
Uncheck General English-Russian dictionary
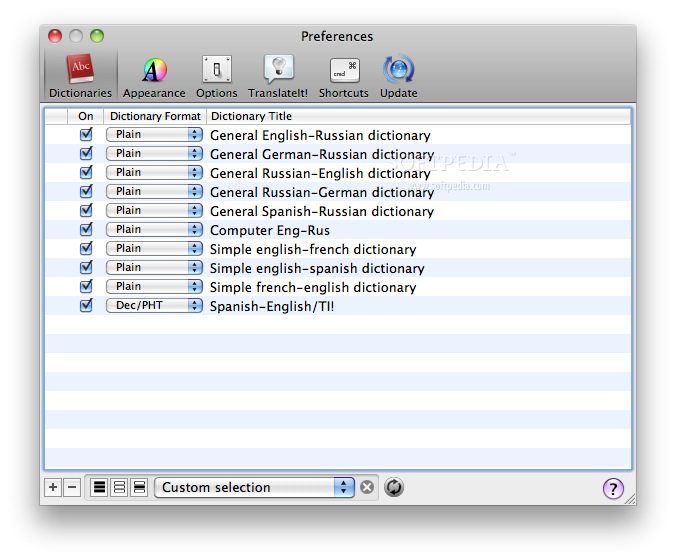click(86, 135)
